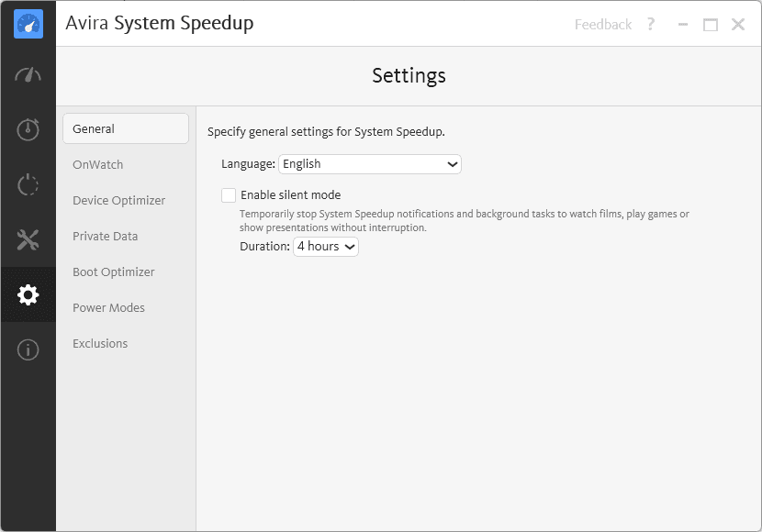This screenshot has width=762, height=532.
Task: Select the gear settings sidebar icon
Action: [28, 294]
